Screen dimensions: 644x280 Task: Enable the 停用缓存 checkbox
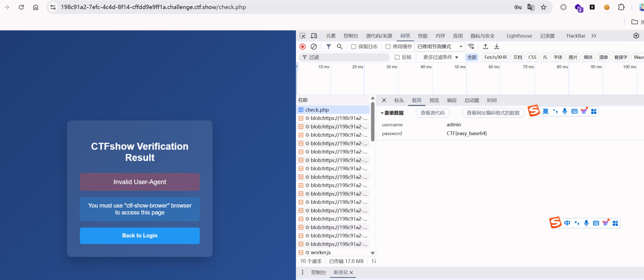388,47
